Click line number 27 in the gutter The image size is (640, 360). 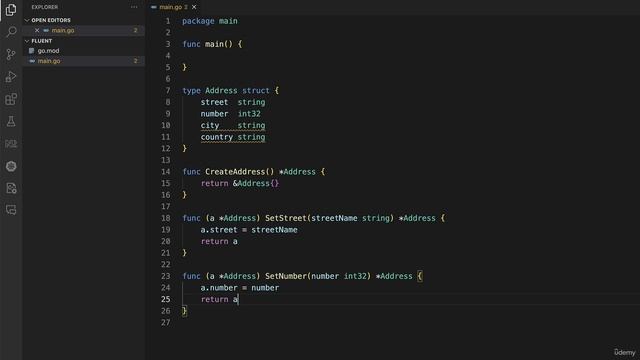tap(165, 322)
